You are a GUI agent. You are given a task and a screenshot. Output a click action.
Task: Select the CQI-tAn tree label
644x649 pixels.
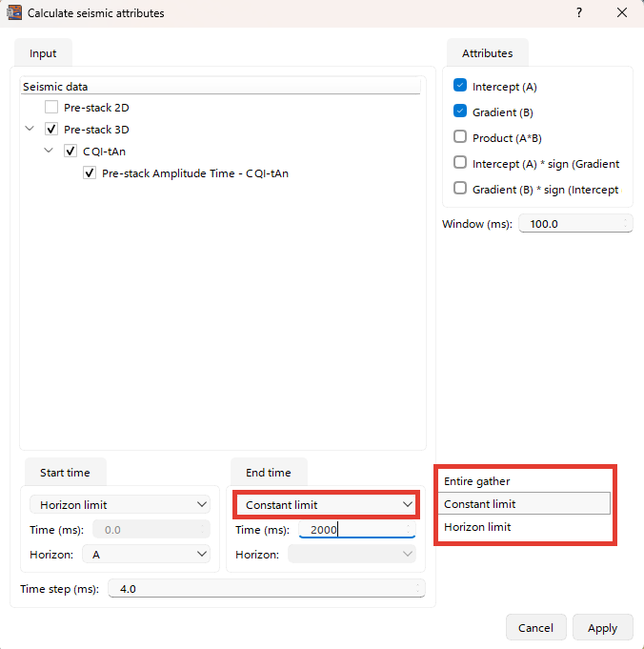[104, 152]
